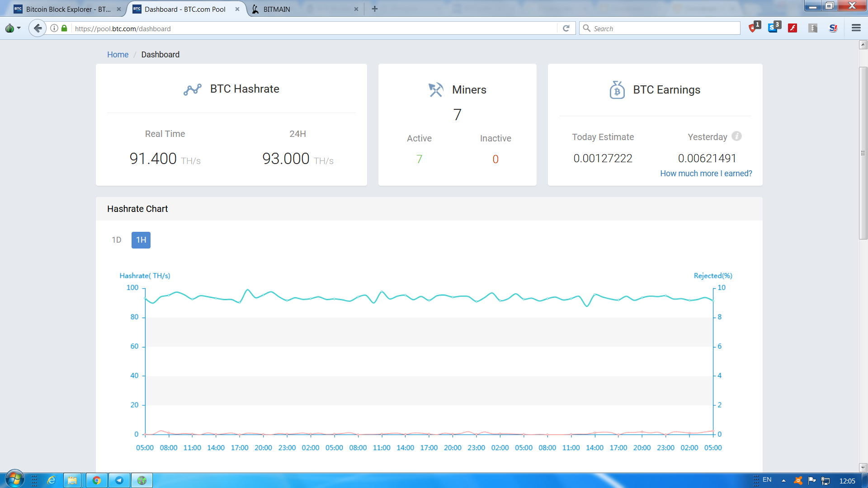Switch to the BITMAIN tab

pos(277,9)
